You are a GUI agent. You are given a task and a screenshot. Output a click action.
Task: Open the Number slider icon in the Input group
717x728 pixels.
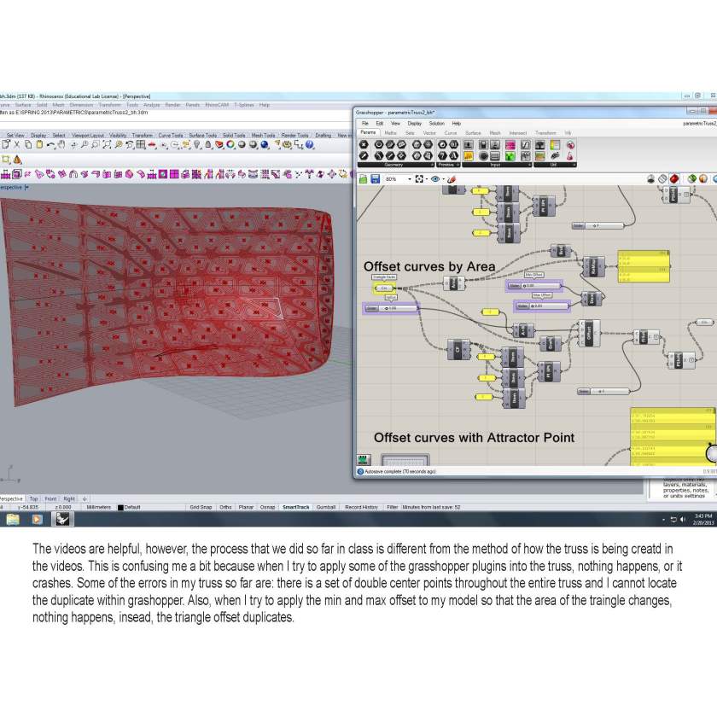[466, 143]
